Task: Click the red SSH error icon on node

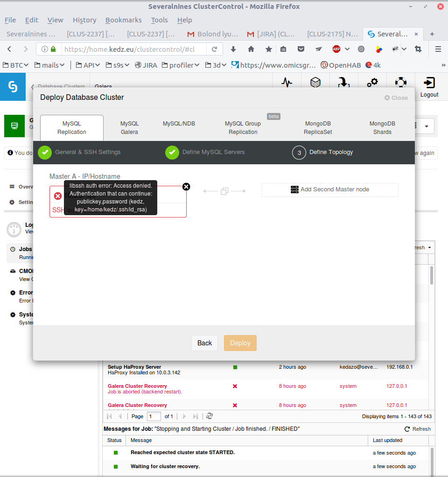Action: click(58, 196)
